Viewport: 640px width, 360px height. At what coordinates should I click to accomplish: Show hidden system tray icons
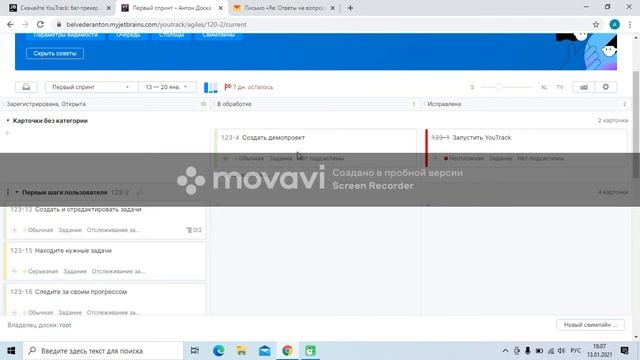505,351
